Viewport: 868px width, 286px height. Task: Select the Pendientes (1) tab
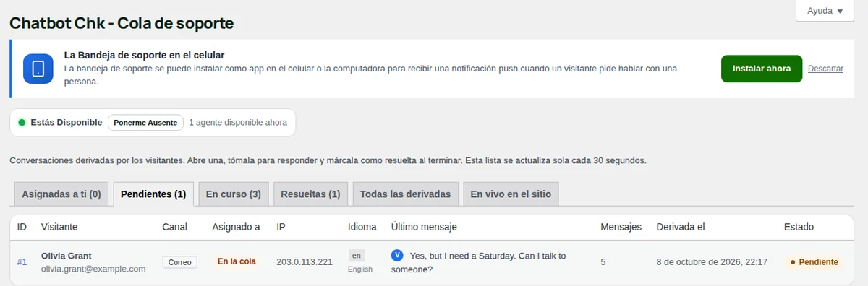click(x=153, y=194)
